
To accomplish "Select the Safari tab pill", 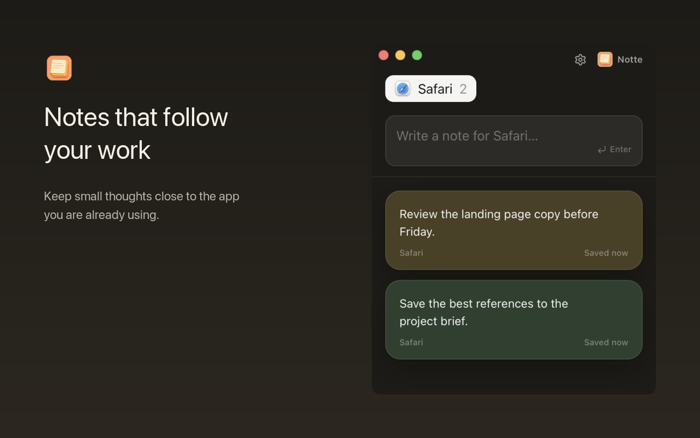I will coord(430,88).
